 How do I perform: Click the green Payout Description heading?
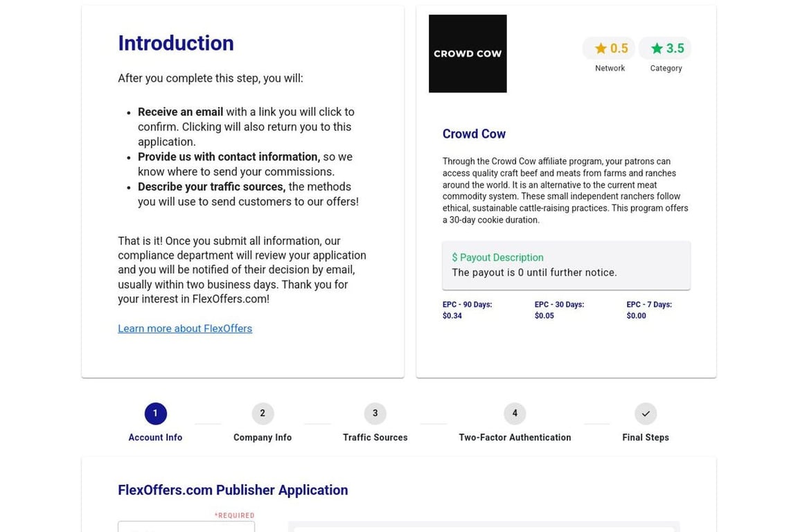497,258
